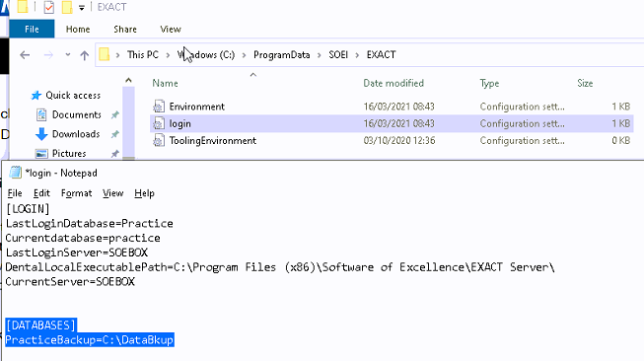Click highlighted [DATABASES] line
The width and height of the screenshot is (644, 361).
click(41, 325)
